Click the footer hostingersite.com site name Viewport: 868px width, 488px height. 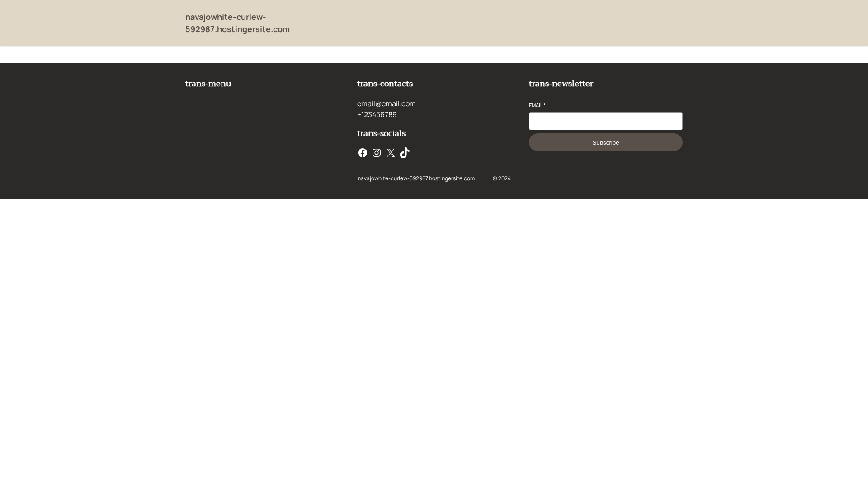click(x=416, y=178)
